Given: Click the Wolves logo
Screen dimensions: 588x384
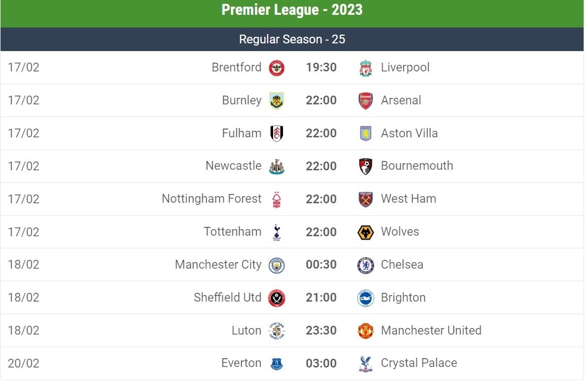Looking at the screenshot, I should pyautogui.click(x=365, y=232).
